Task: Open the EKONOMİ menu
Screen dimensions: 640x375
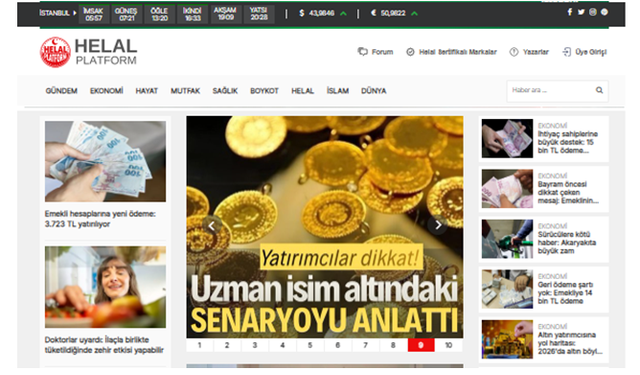Action: (107, 91)
